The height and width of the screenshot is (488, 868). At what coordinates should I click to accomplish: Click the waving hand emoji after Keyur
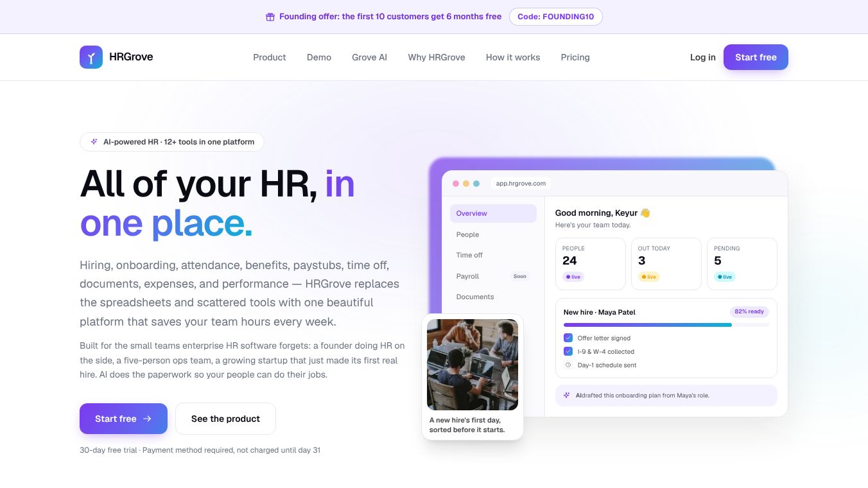(x=645, y=213)
